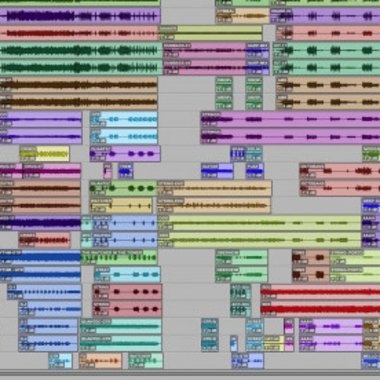Select the green clip with round dark blobs
Image resolution: width=380 pixels, height=380 pixels.
coord(123,188)
